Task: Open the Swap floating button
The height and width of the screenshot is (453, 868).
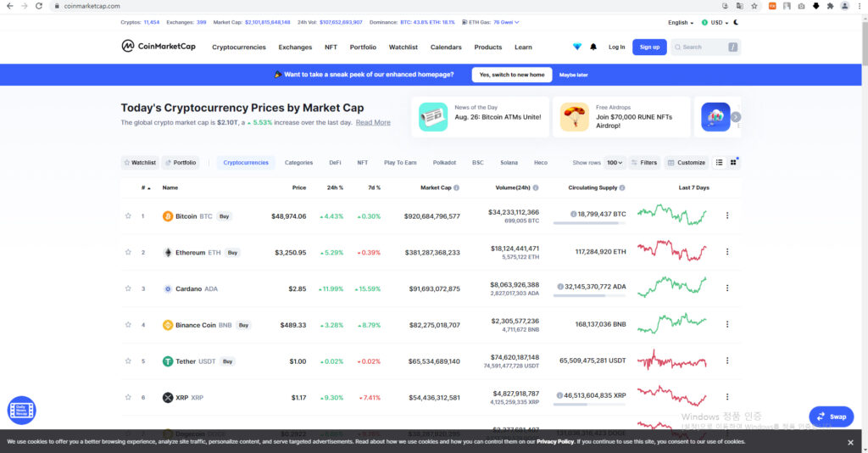Action: click(x=831, y=417)
